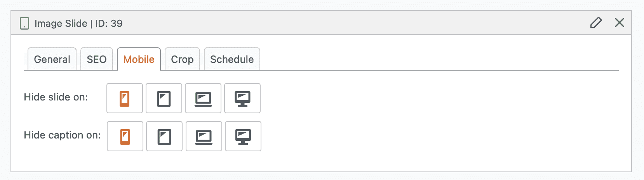This screenshot has width=644, height=180.
Task: Click the "Hide caption on:" label
Action: [x=62, y=135]
